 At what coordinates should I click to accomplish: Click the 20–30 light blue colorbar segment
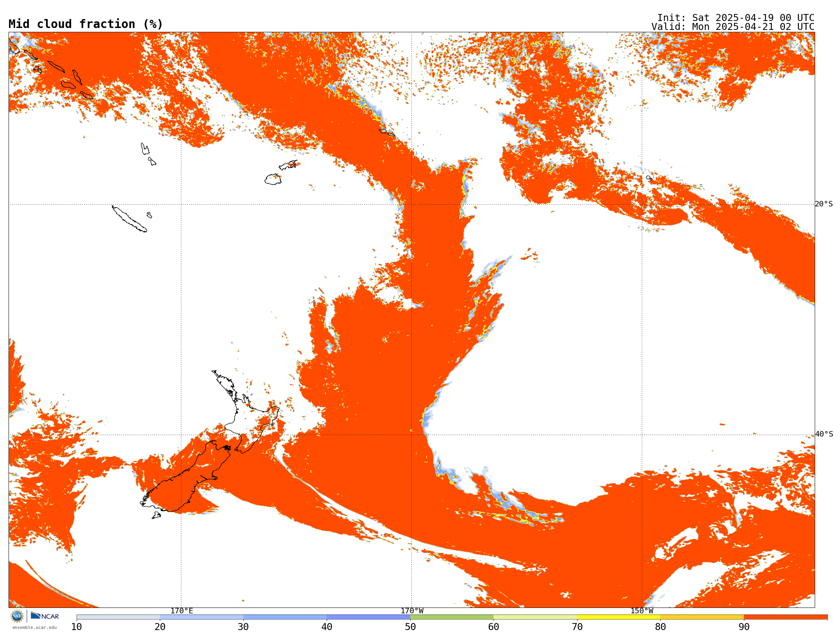click(x=201, y=617)
